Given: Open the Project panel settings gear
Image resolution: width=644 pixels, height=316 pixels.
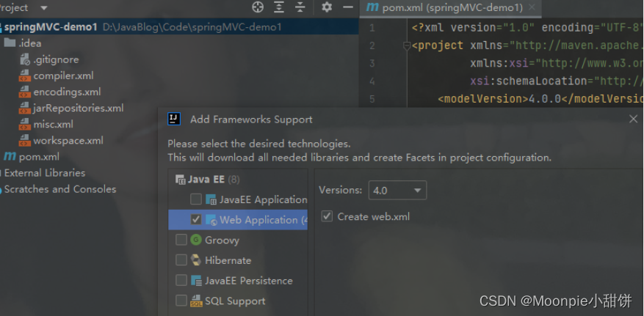Looking at the screenshot, I should tap(327, 7).
